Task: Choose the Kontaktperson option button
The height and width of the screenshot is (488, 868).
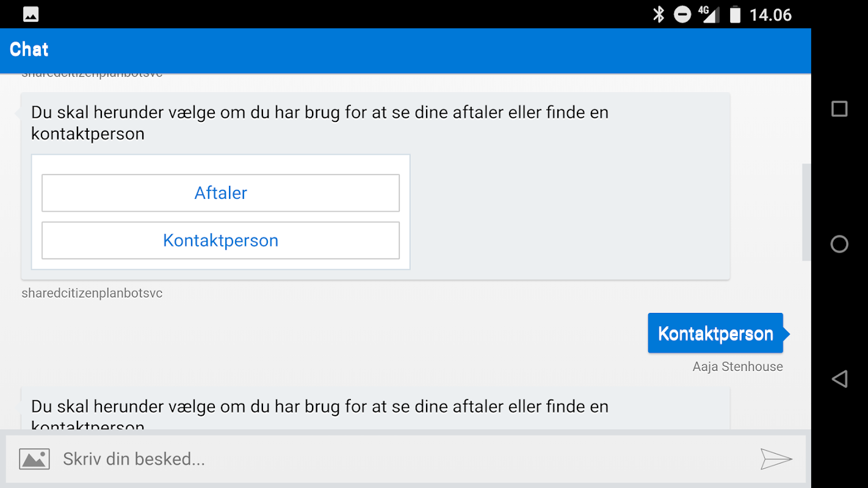Action: [220, 240]
